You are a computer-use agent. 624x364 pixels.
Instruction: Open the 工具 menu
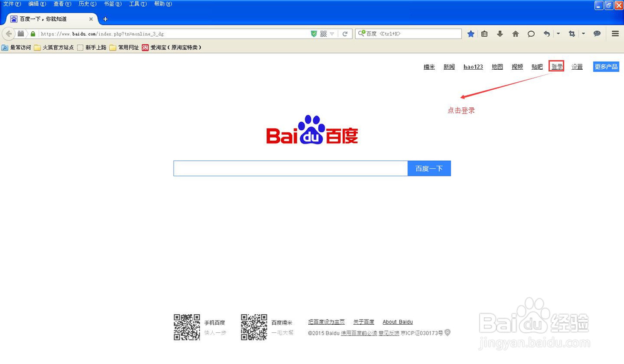136,4
